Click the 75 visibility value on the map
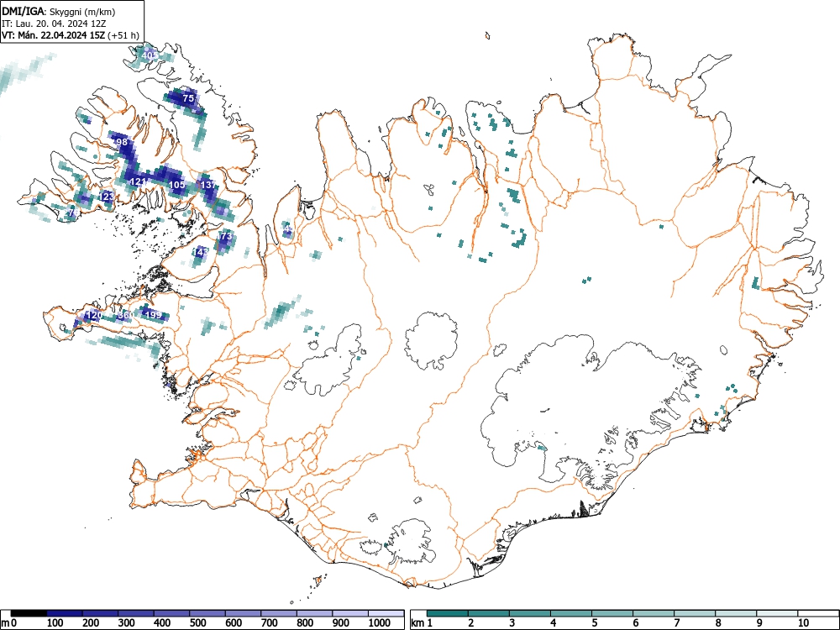The width and height of the screenshot is (840, 630). [188, 98]
